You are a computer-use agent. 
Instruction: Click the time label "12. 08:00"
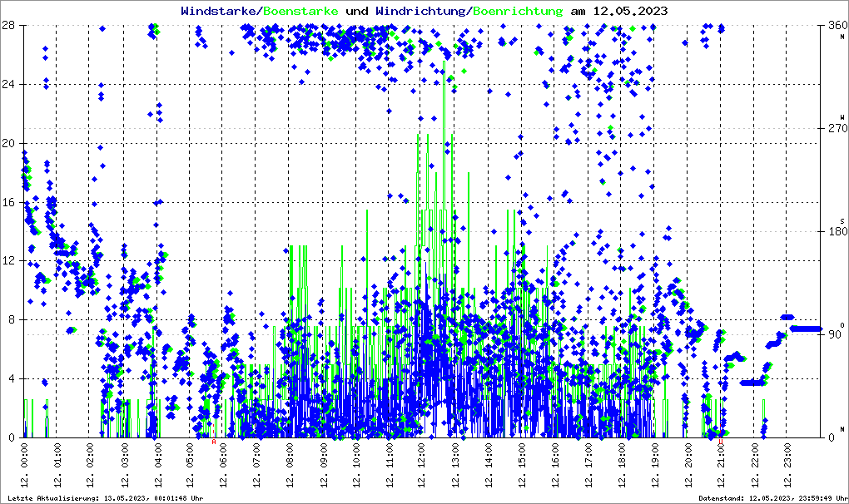pos(290,465)
